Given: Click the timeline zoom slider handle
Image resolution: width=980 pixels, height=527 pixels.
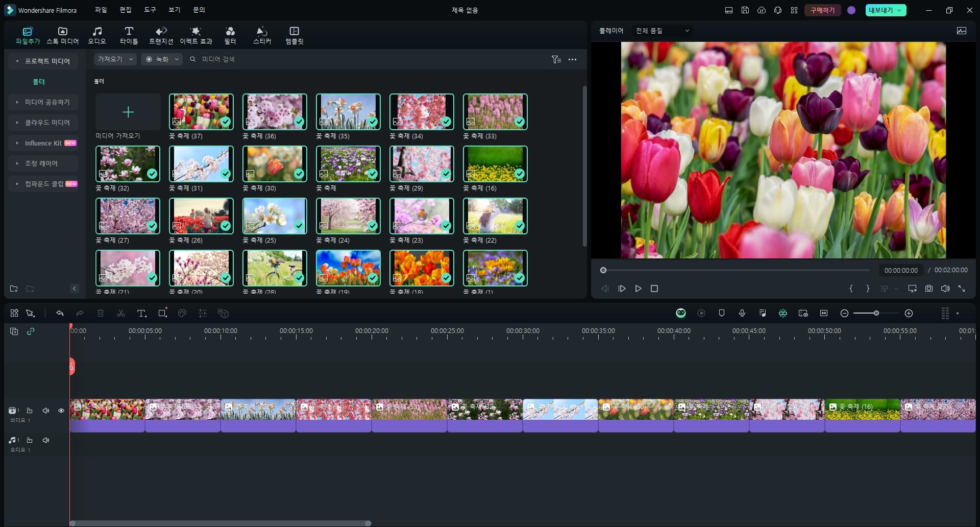Looking at the screenshot, I should pyautogui.click(x=876, y=313).
